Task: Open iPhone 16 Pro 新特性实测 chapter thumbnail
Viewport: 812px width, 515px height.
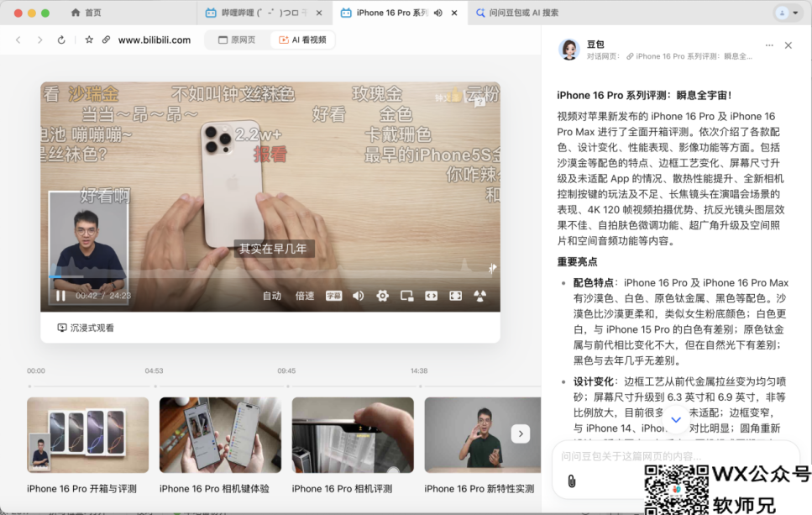Action: coord(482,434)
